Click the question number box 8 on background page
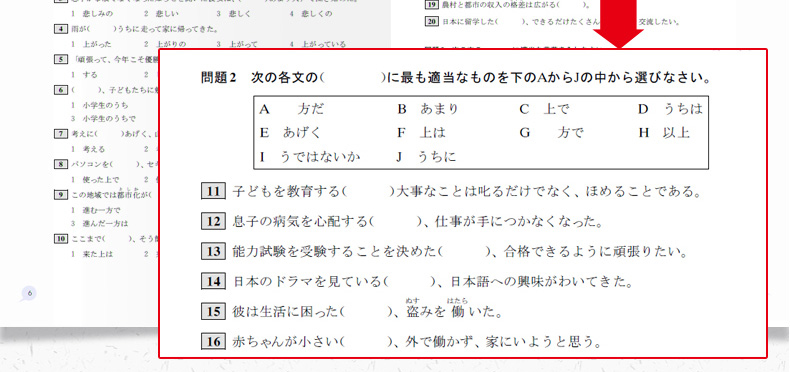790x372 pixels. [x=60, y=164]
